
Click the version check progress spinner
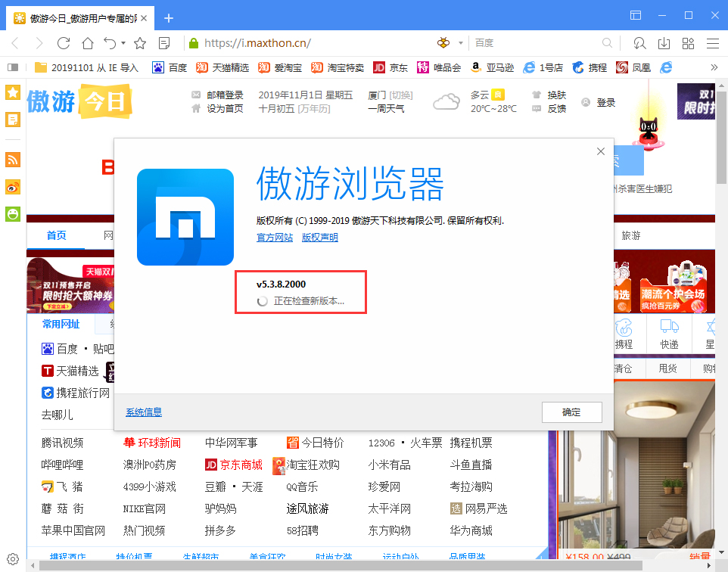pyautogui.click(x=263, y=300)
